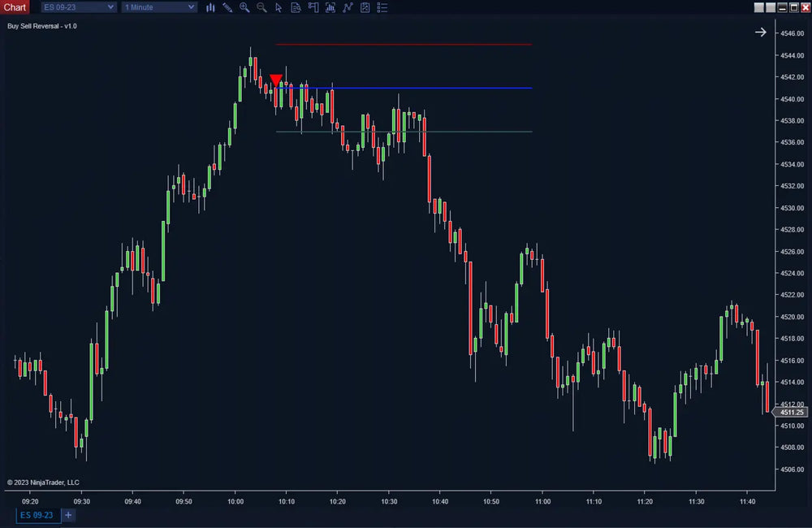
Task: Select the drawing tools pencil icon
Action: pos(227,7)
